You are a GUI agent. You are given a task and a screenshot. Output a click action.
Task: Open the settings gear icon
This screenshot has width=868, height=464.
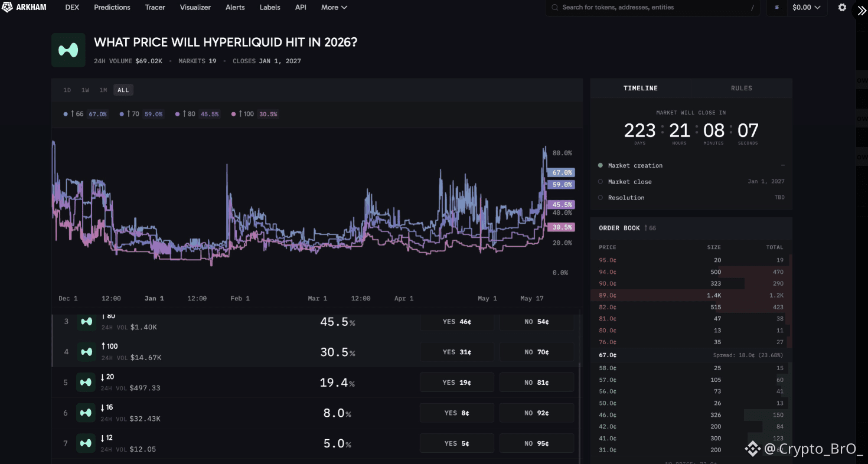(x=842, y=8)
